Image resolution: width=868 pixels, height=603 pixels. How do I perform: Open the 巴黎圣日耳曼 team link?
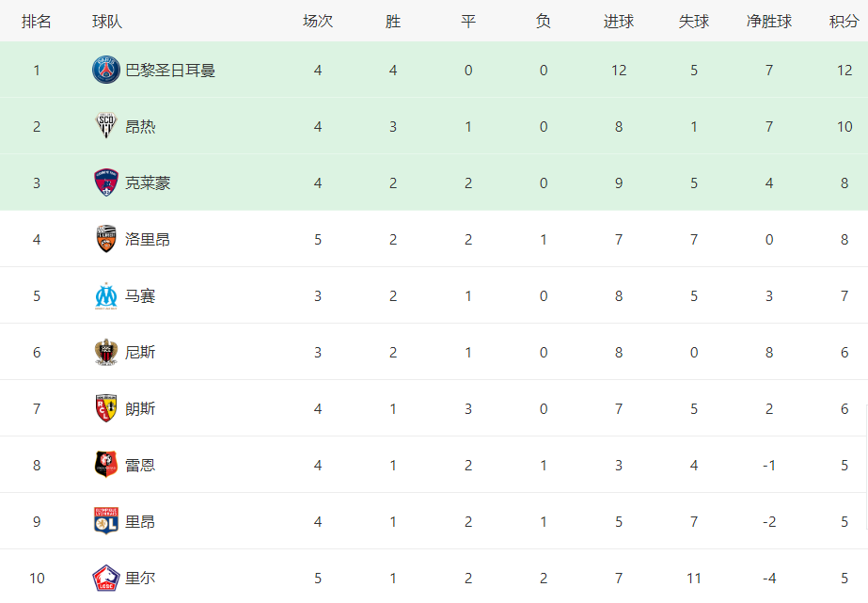tap(170, 71)
